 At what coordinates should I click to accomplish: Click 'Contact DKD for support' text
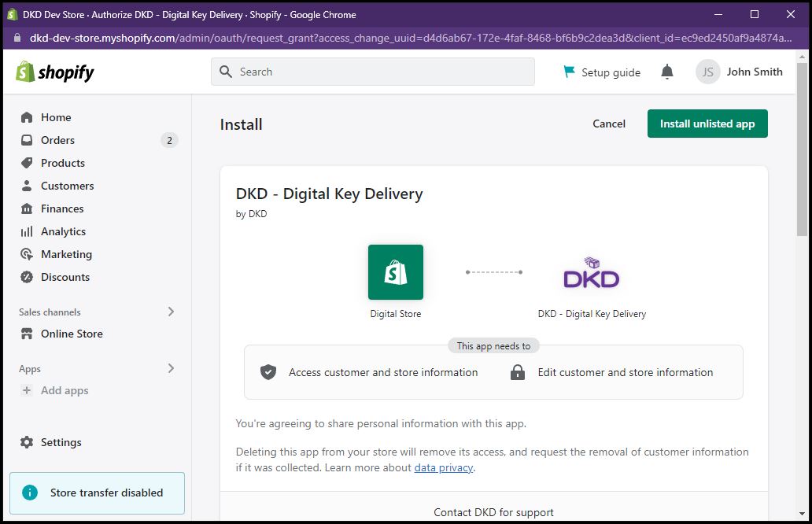(493, 512)
